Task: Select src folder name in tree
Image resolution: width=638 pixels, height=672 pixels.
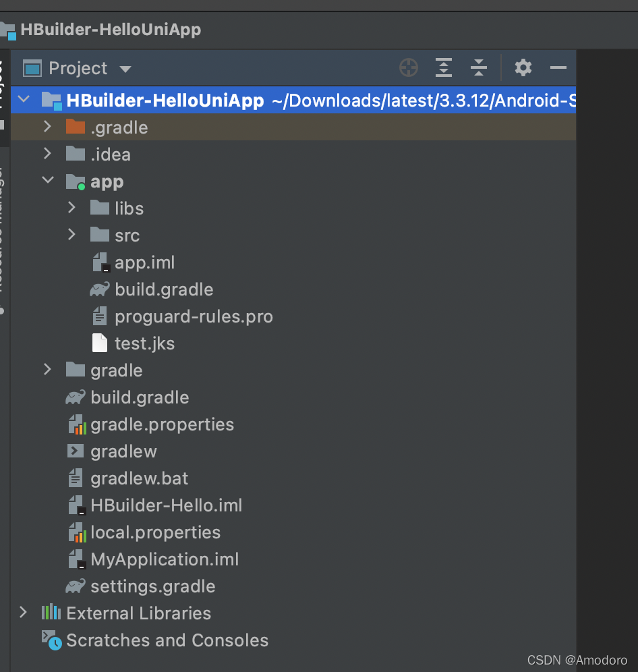Action: 127,235
